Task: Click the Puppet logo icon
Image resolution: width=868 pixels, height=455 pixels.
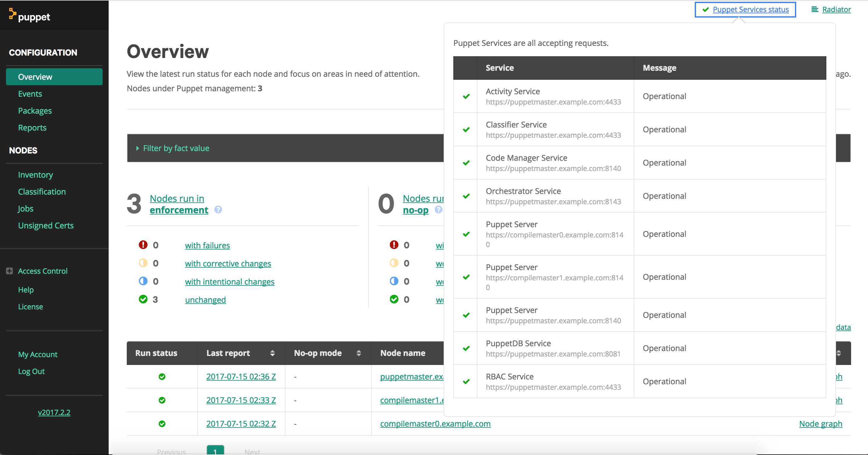Action: pos(12,14)
